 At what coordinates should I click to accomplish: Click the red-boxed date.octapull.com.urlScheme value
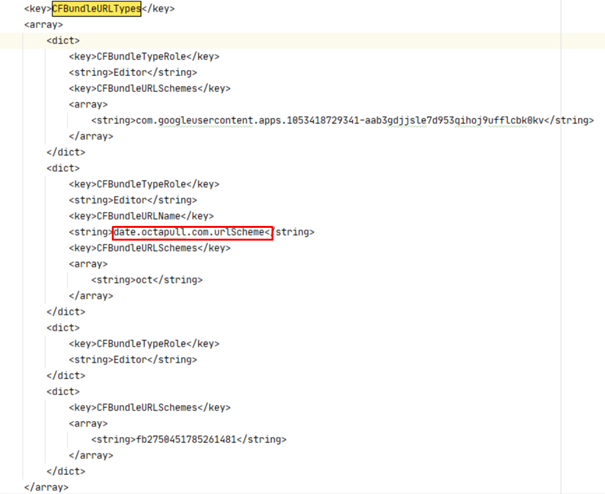[192, 232]
